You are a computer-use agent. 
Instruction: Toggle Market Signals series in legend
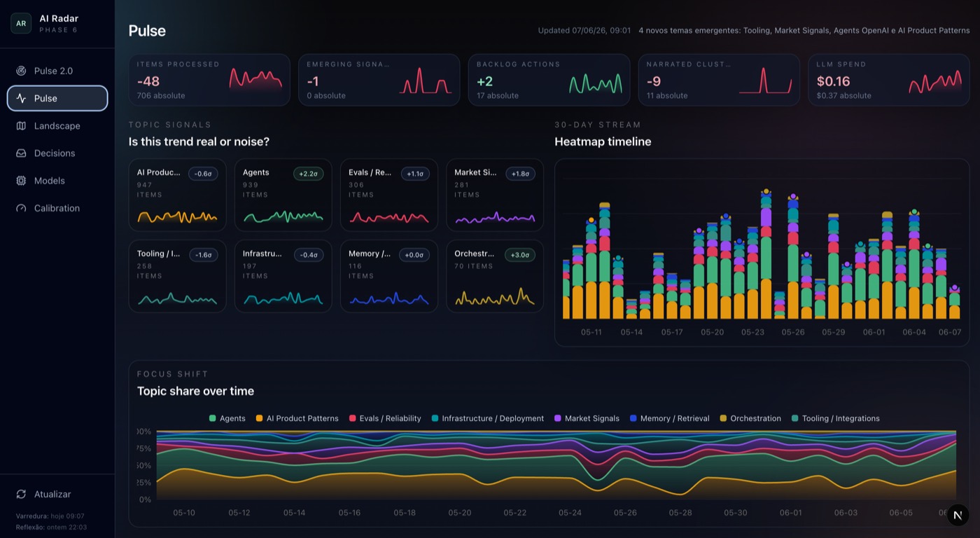[x=587, y=418]
